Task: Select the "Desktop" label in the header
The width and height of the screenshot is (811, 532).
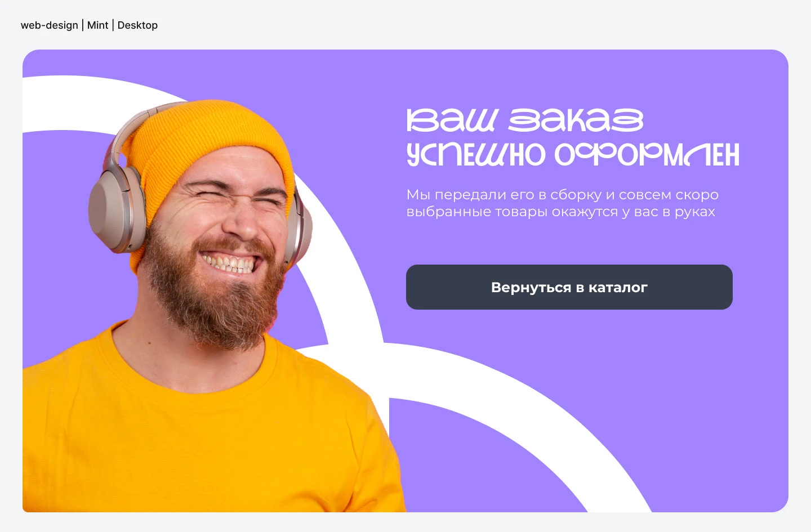Action: (x=137, y=25)
